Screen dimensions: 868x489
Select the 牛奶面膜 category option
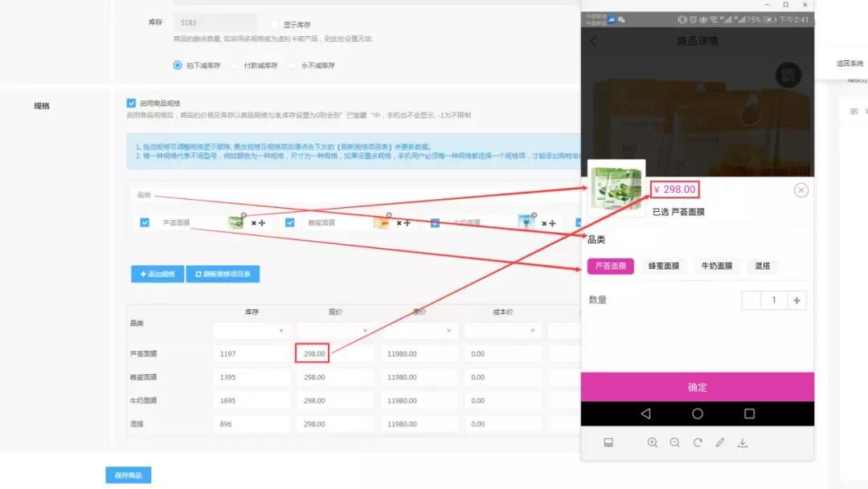pyautogui.click(x=717, y=266)
